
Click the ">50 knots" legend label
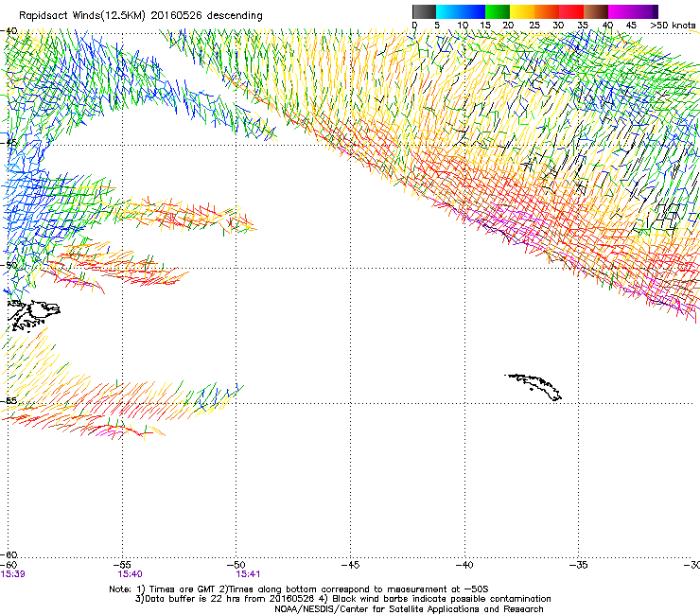click(673, 26)
